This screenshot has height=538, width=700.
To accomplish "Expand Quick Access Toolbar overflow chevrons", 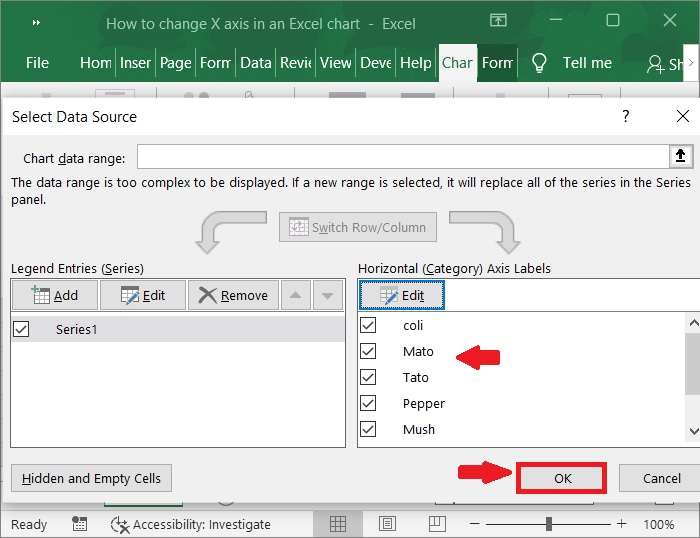I will click(x=36, y=22).
